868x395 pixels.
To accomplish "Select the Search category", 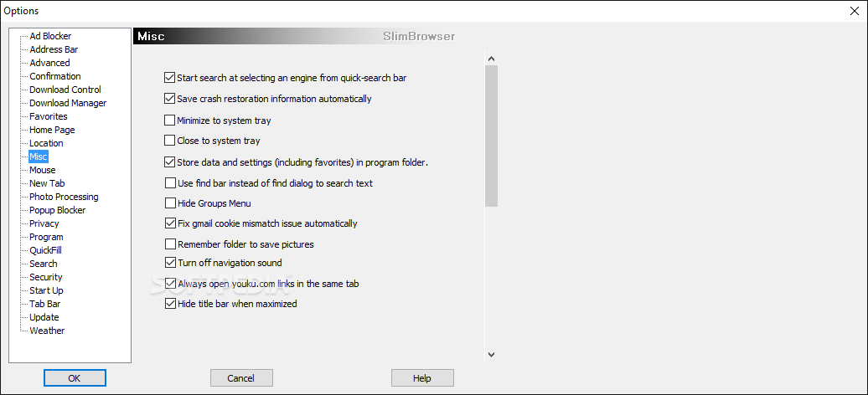I will (44, 264).
